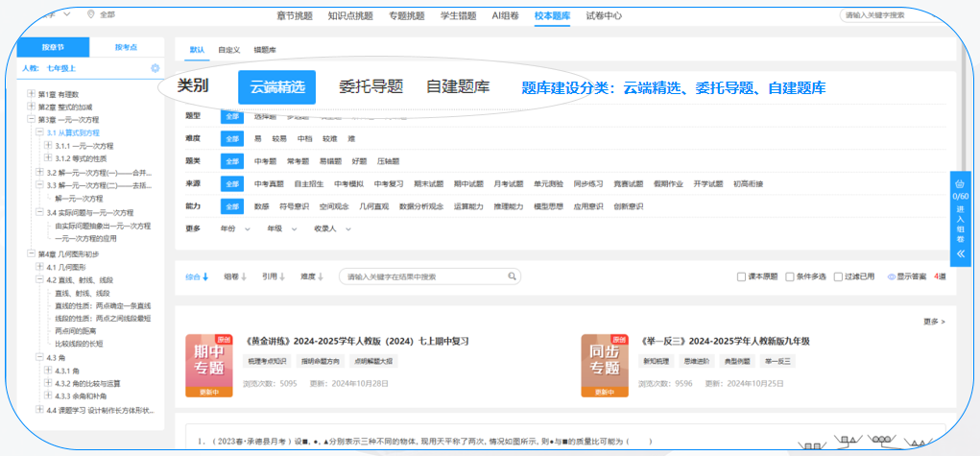Open the 年份 dropdown

[x=235, y=228]
